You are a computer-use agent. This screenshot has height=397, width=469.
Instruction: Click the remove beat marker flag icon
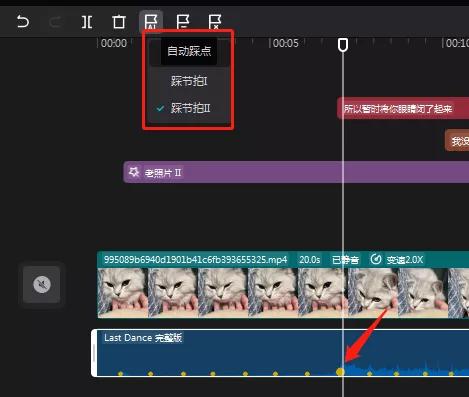215,22
